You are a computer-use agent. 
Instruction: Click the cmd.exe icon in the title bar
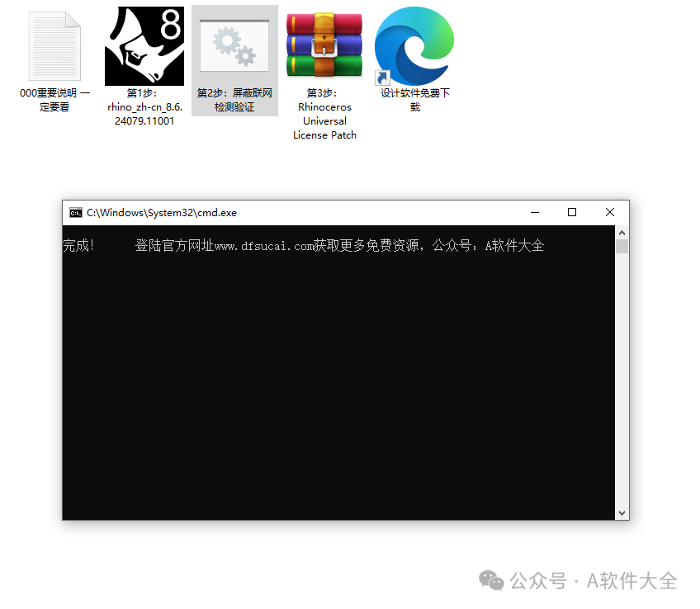[76, 212]
